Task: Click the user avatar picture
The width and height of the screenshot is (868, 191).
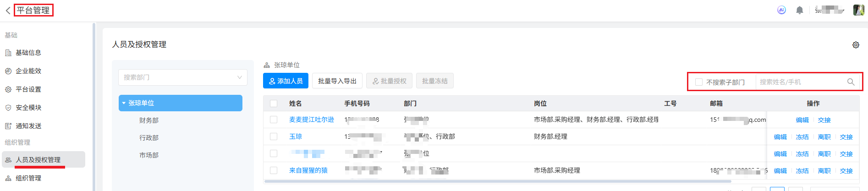Action: coord(858,10)
